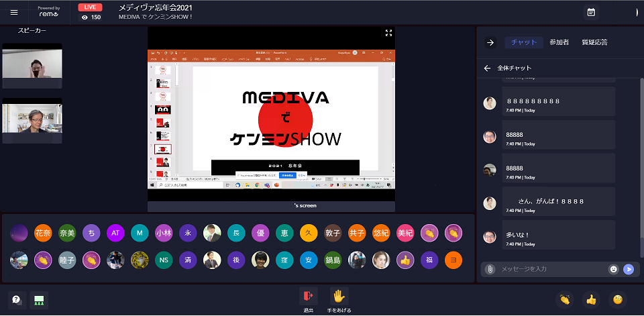The image size is (644, 316).
Task: Switch to チャット tab
Action: (x=524, y=42)
